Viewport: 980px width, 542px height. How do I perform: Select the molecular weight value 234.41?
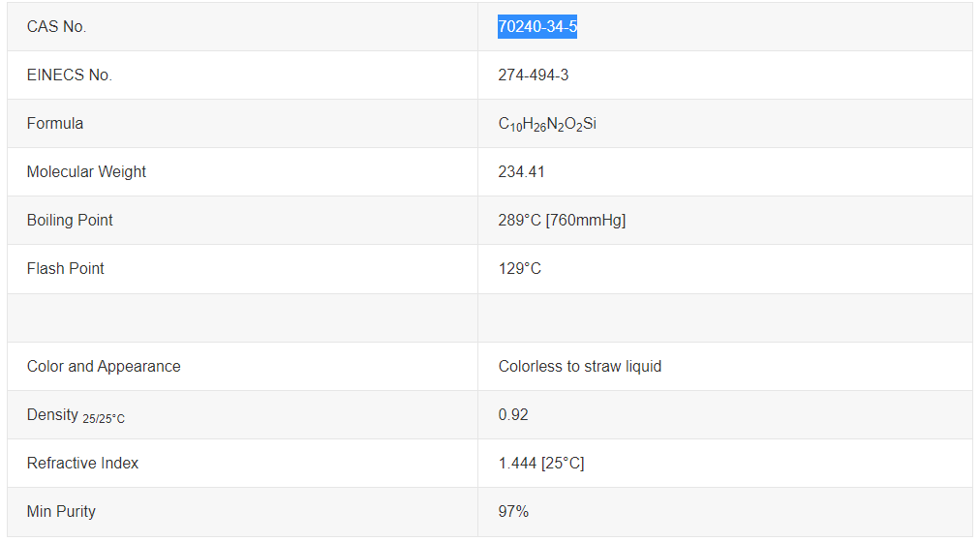click(521, 172)
